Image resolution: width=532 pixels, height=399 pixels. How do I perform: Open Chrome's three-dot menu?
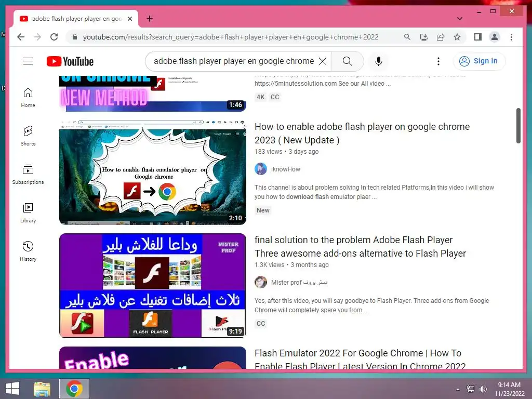coord(511,37)
